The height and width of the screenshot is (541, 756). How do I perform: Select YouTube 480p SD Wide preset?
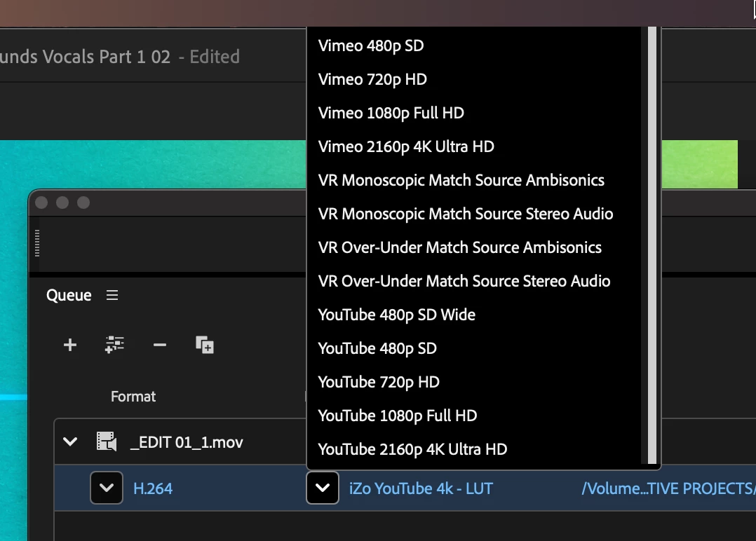(474, 315)
